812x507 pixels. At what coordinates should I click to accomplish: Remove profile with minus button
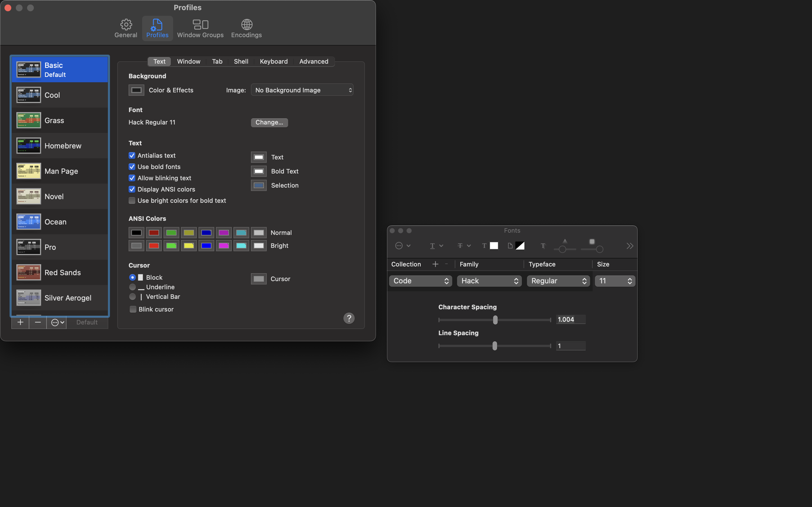[x=38, y=322]
